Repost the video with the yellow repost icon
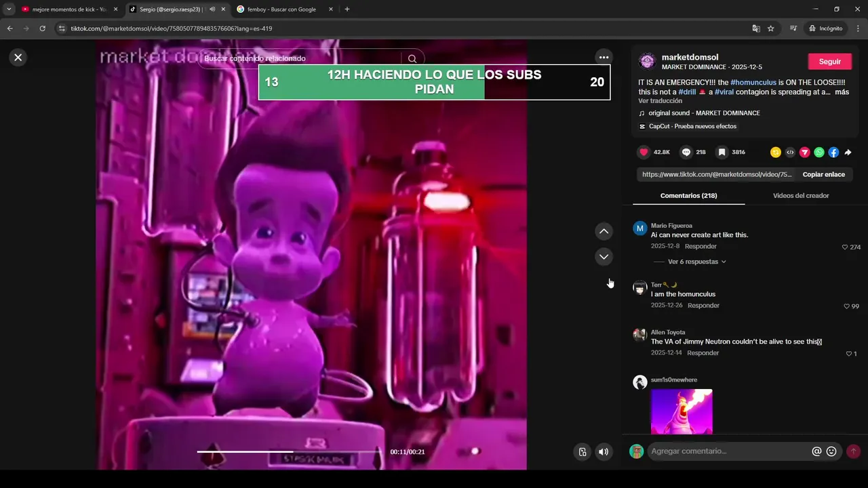Image resolution: width=868 pixels, height=488 pixels. [x=776, y=152]
